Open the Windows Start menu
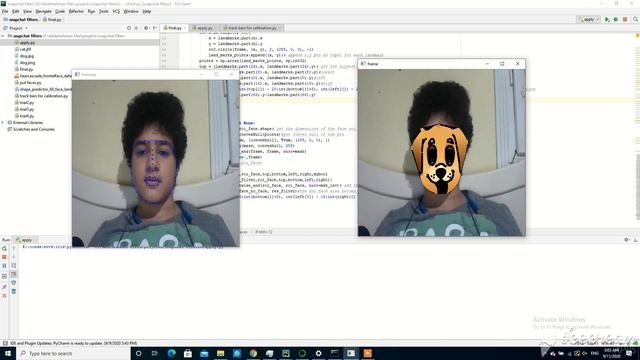 (8, 353)
